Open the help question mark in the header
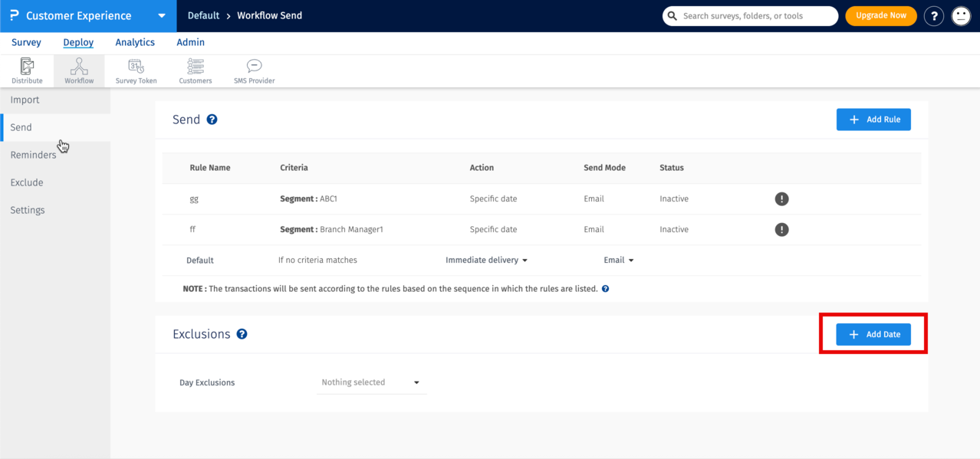The width and height of the screenshot is (980, 459). (x=933, y=15)
